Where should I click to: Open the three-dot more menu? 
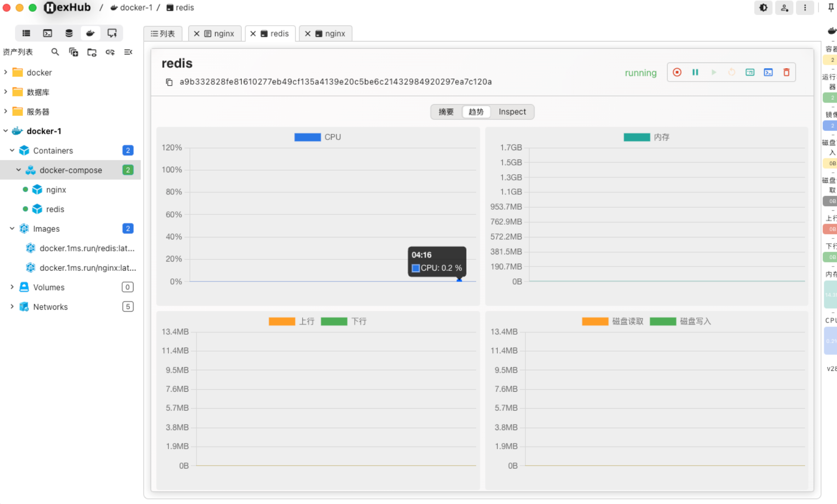point(805,8)
